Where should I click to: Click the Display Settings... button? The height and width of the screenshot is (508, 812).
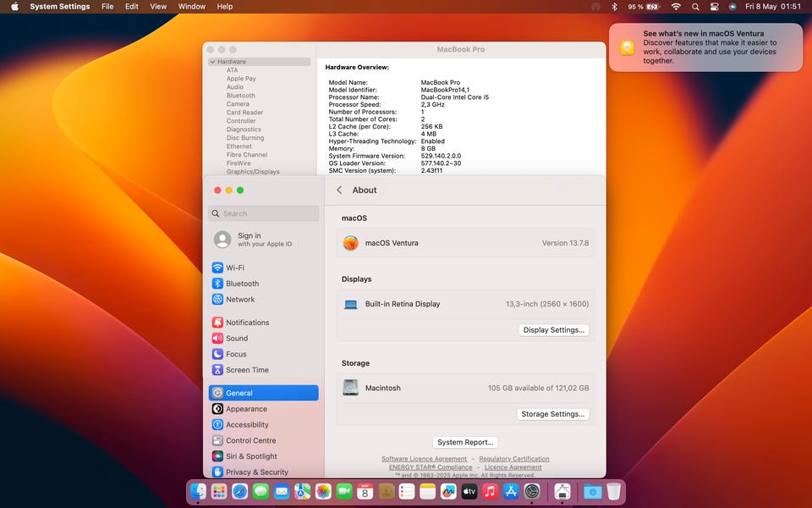(553, 329)
